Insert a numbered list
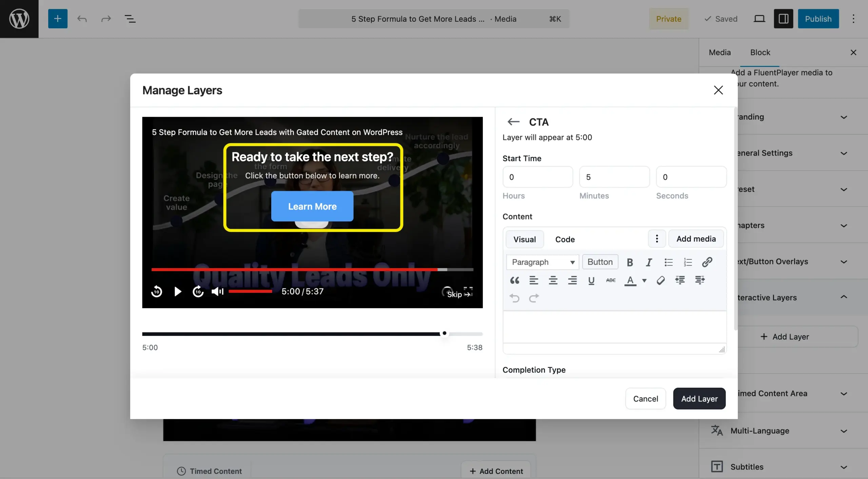The height and width of the screenshot is (479, 868). 688,262
